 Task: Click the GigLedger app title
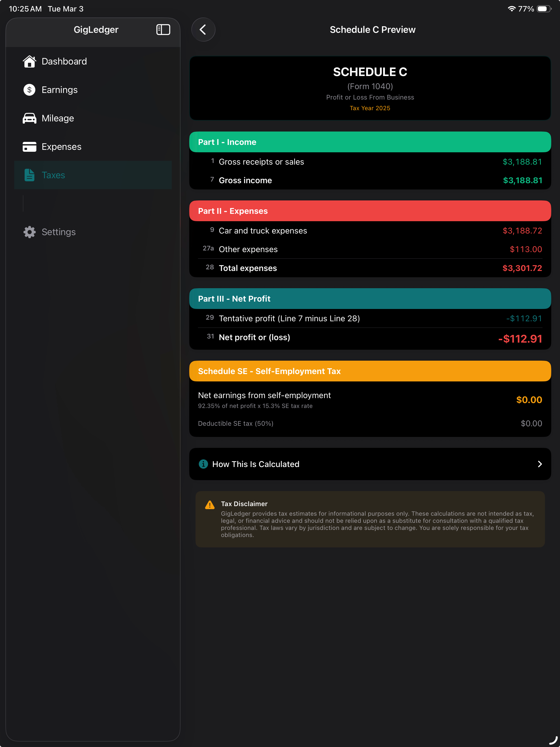(96, 30)
